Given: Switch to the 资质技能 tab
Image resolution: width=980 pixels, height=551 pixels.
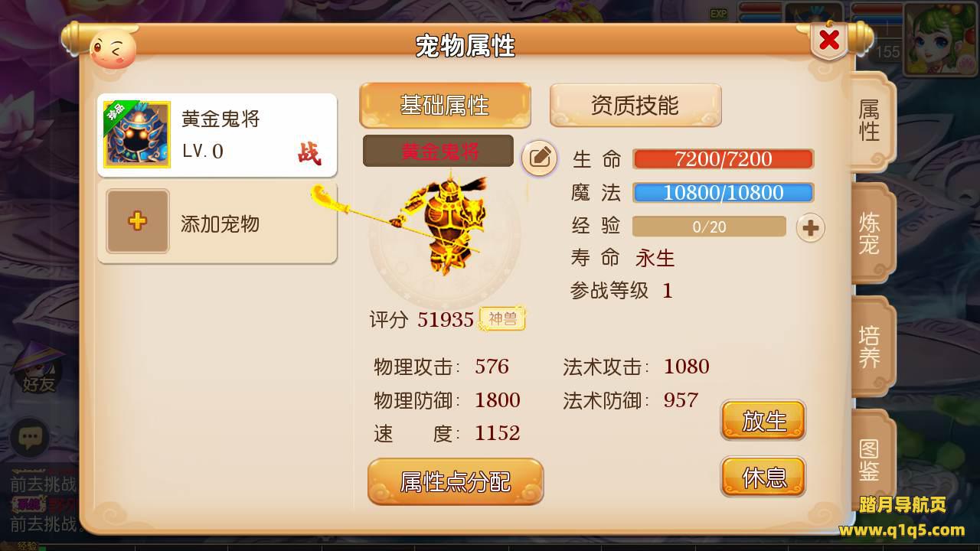Looking at the screenshot, I should point(635,105).
